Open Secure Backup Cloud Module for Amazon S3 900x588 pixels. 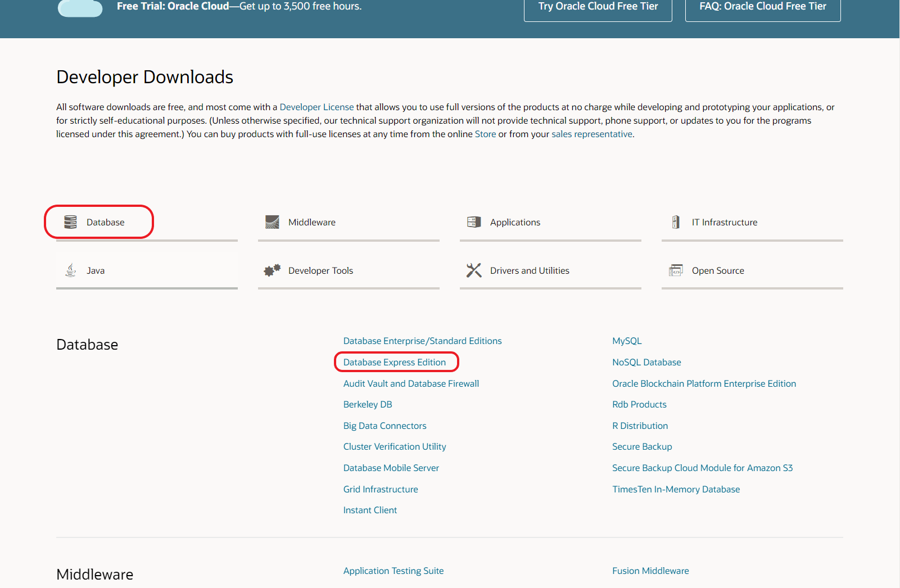click(703, 468)
